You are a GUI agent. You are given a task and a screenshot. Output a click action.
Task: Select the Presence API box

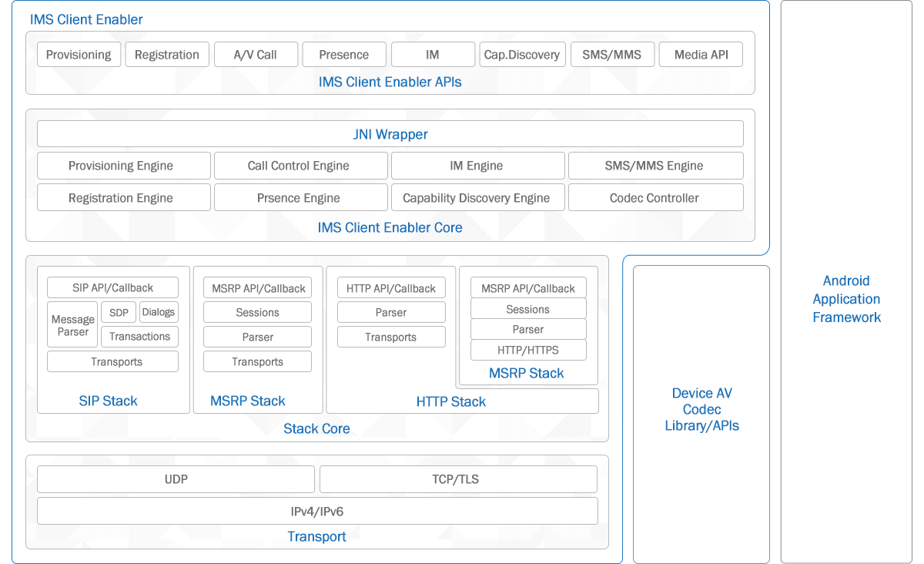click(344, 55)
